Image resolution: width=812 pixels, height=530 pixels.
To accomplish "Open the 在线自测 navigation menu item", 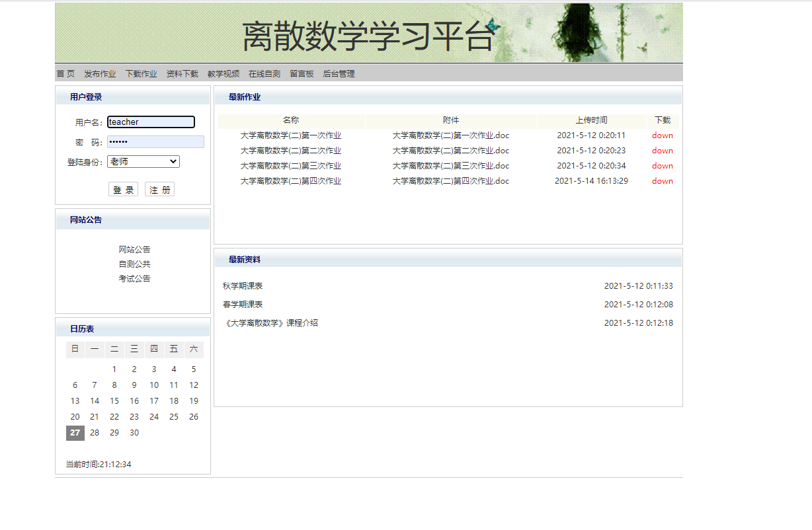I will (263, 73).
